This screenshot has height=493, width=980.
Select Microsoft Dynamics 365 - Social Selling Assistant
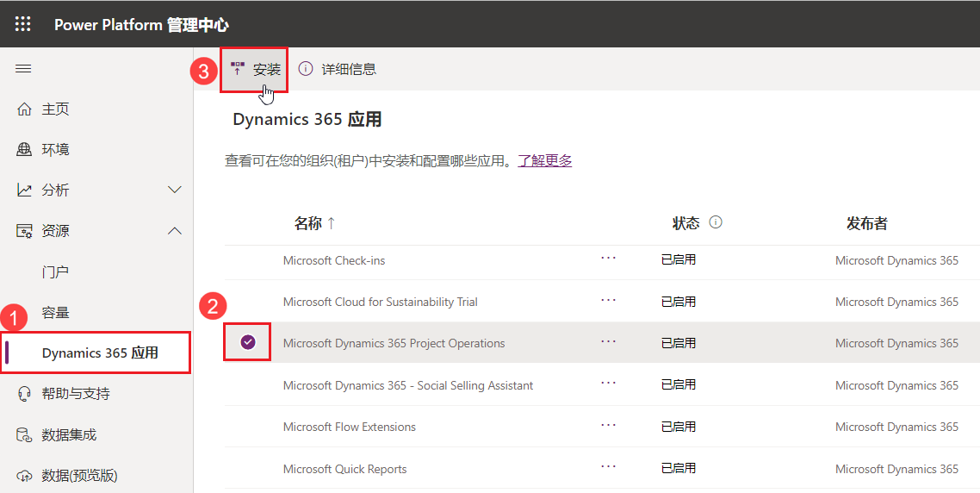click(408, 385)
